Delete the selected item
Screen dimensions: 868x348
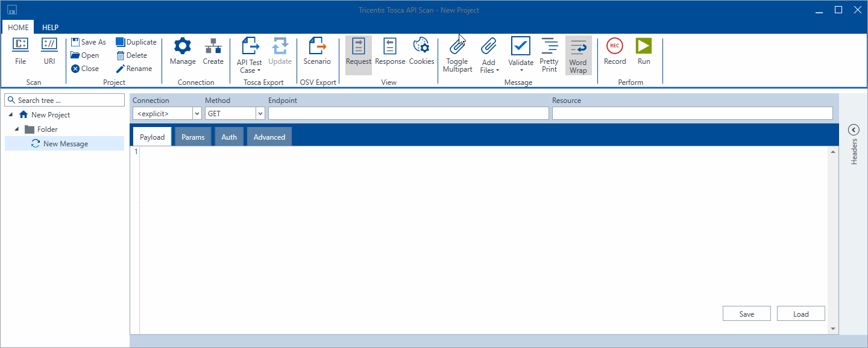131,55
